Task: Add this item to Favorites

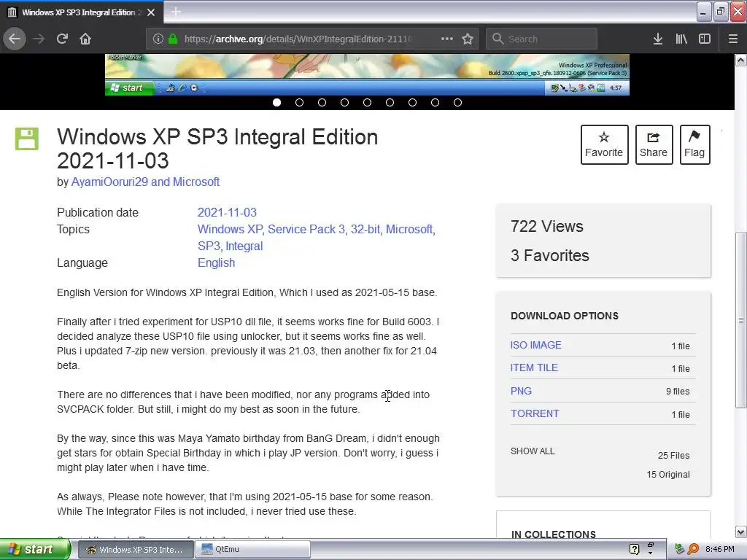Action: tap(604, 145)
